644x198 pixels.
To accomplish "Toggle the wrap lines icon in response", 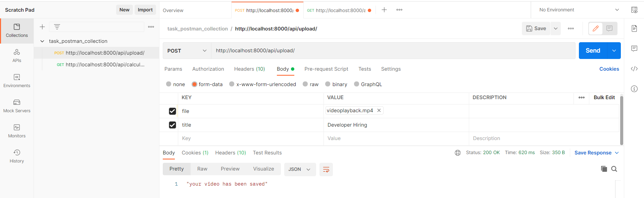I will [326, 170].
